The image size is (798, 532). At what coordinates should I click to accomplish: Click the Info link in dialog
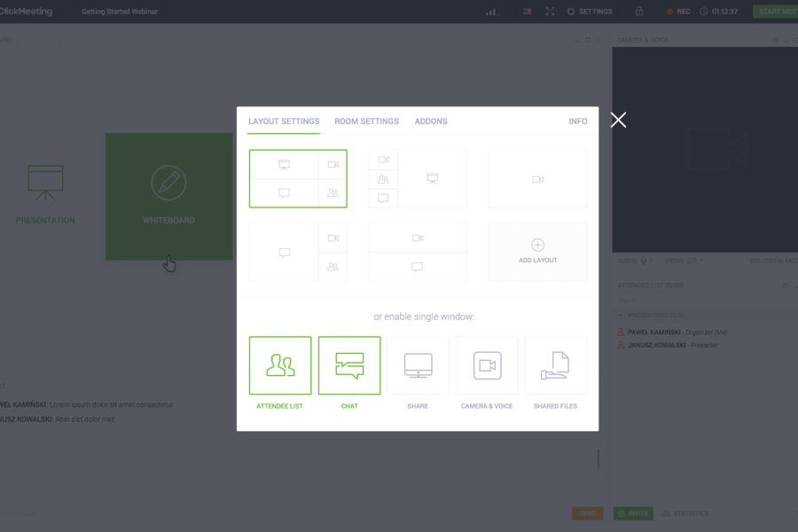[x=577, y=121]
